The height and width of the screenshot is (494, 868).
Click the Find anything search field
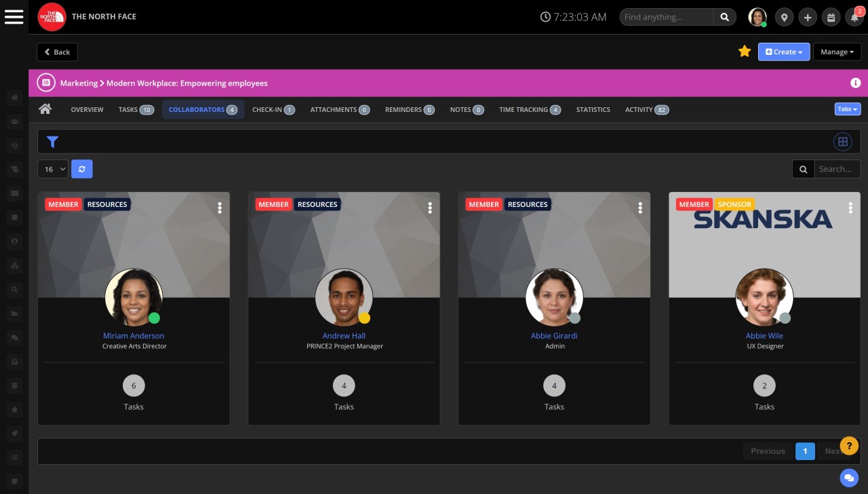[x=666, y=17]
